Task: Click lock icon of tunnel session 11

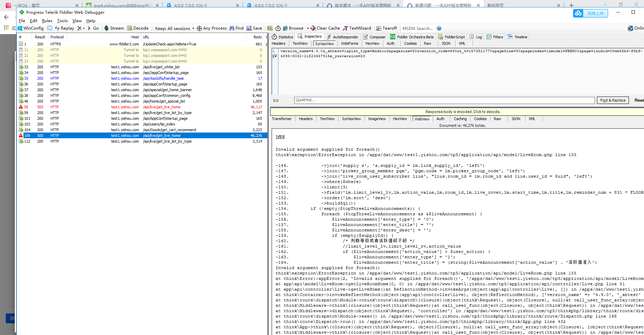Action: [21, 50]
